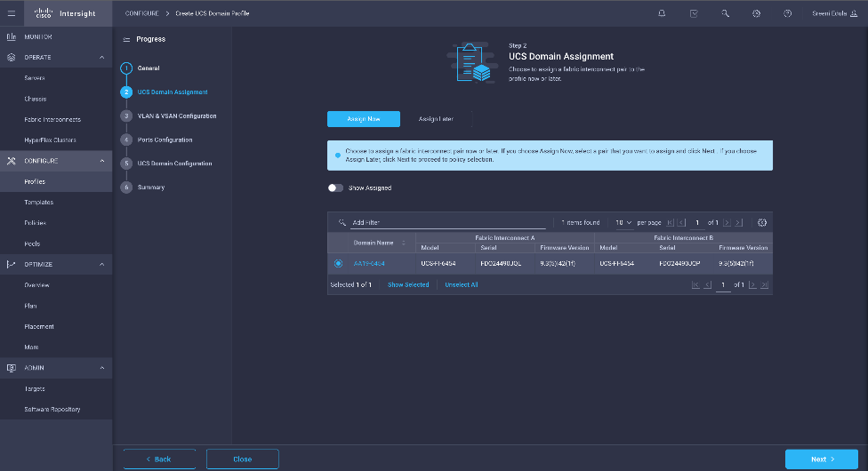Viewport: 868px width, 471px height.
Task: Click the Progress list icon
Action: coord(126,39)
